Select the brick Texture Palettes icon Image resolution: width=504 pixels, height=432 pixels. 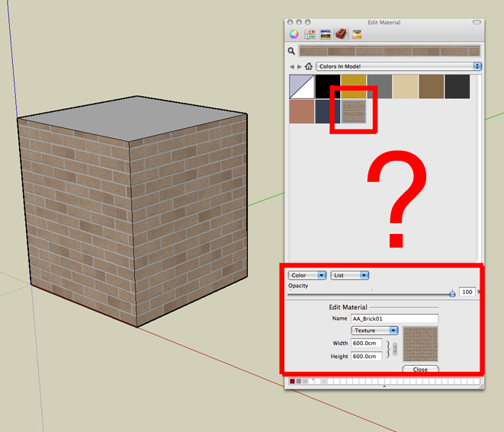341,34
